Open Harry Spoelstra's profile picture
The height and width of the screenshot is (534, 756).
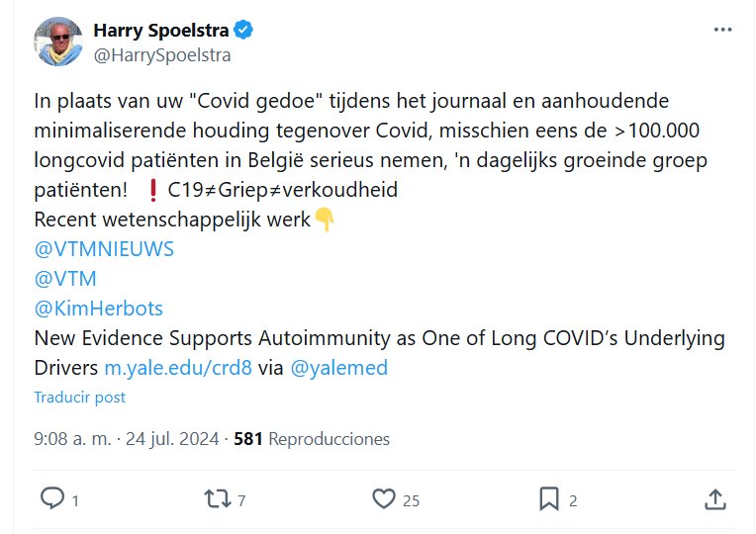[58, 42]
